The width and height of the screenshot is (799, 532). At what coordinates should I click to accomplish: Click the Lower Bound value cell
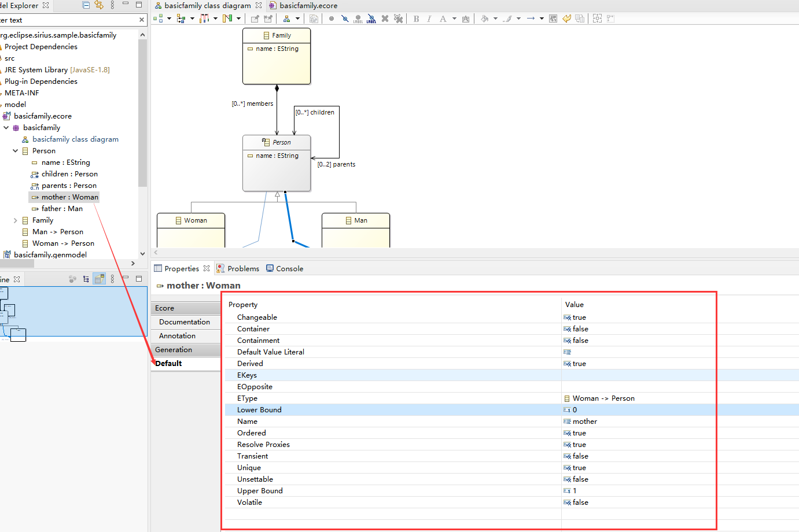point(680,410)
